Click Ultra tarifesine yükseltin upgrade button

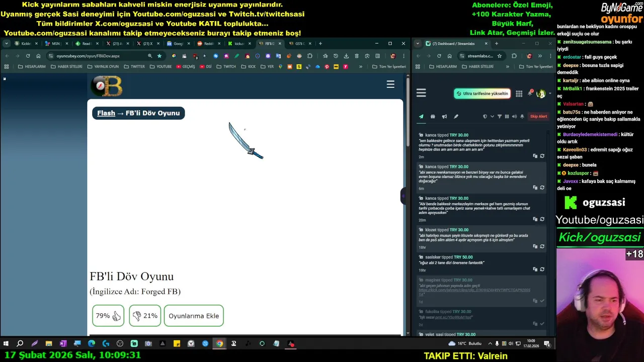point(482,94)
